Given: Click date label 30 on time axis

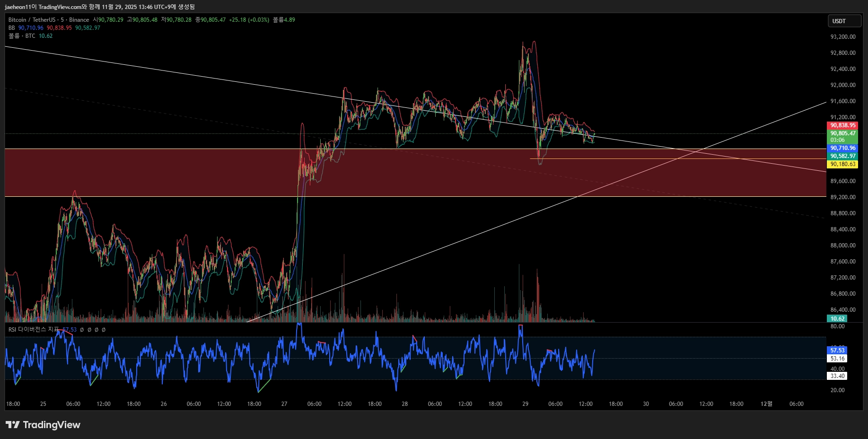Looking at the screenshot, I should coord(646,404).
